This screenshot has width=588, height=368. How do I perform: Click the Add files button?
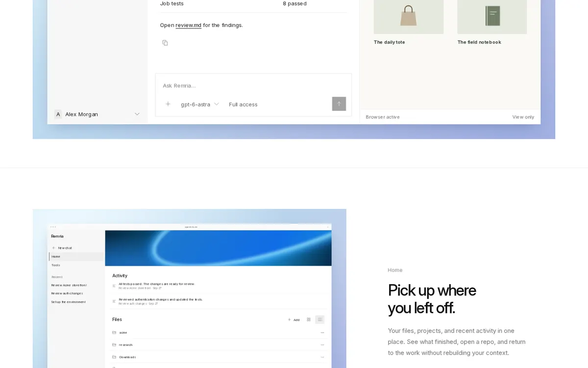(x=294, y=319)
